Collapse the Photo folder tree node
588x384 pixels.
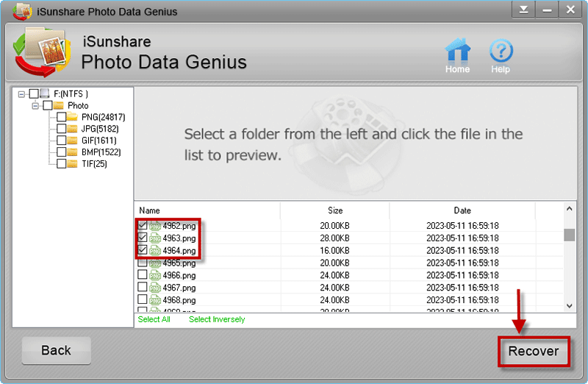(35, 106)
